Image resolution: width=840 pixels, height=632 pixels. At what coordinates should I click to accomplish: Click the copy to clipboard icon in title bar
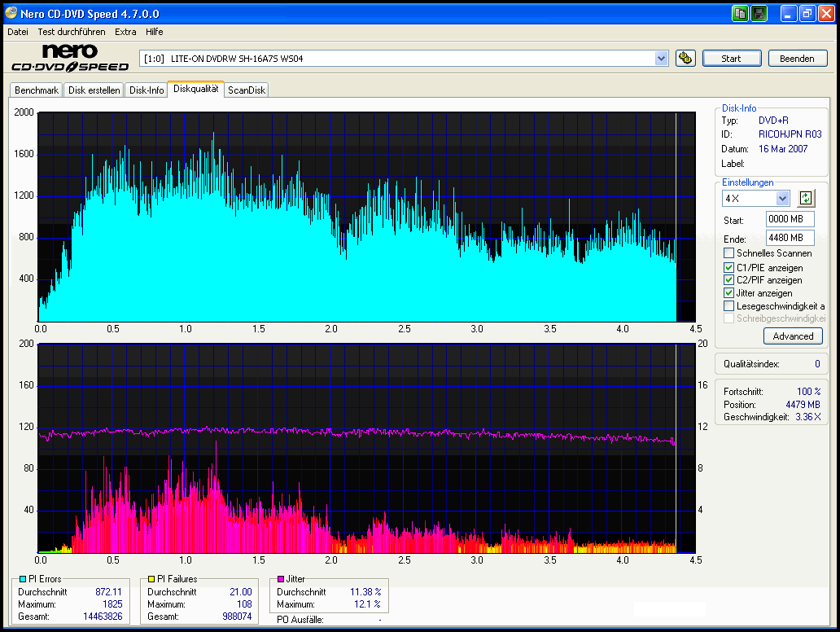(740, 13)
